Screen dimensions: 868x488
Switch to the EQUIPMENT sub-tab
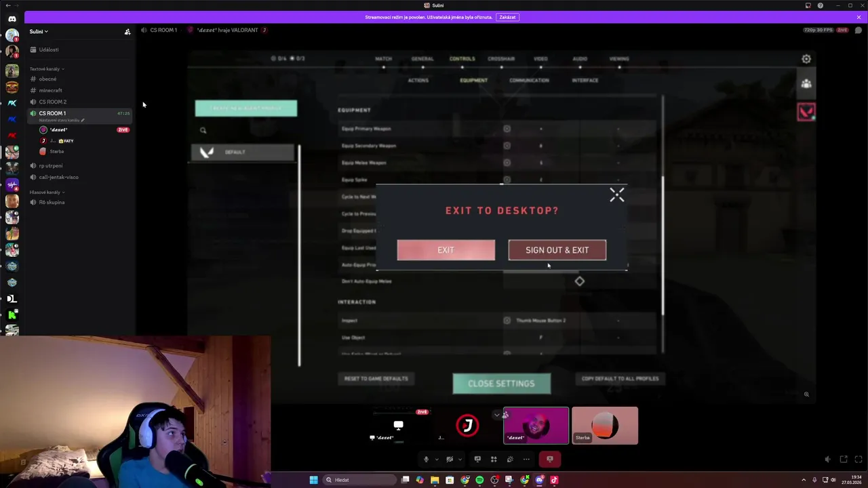point(473,80)
